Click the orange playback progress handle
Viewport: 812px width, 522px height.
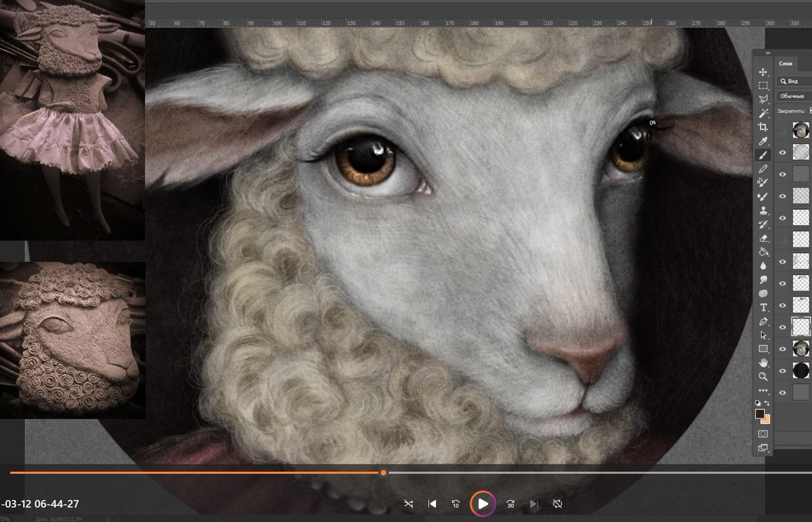point(384,473)
